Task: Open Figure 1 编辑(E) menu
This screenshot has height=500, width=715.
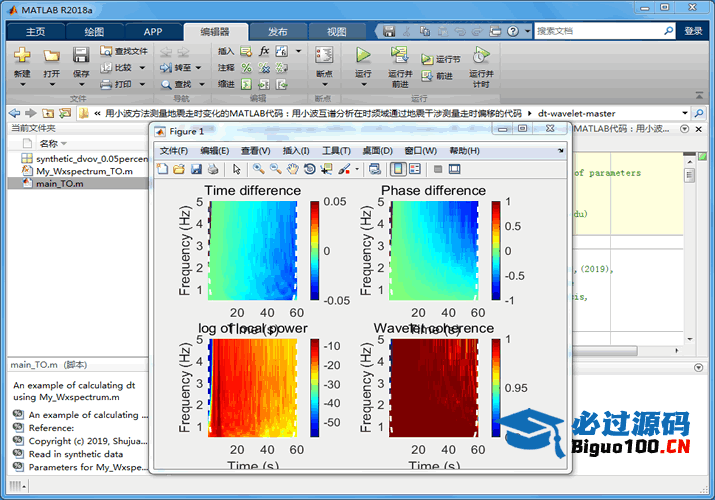Action: tap(214, 151)
